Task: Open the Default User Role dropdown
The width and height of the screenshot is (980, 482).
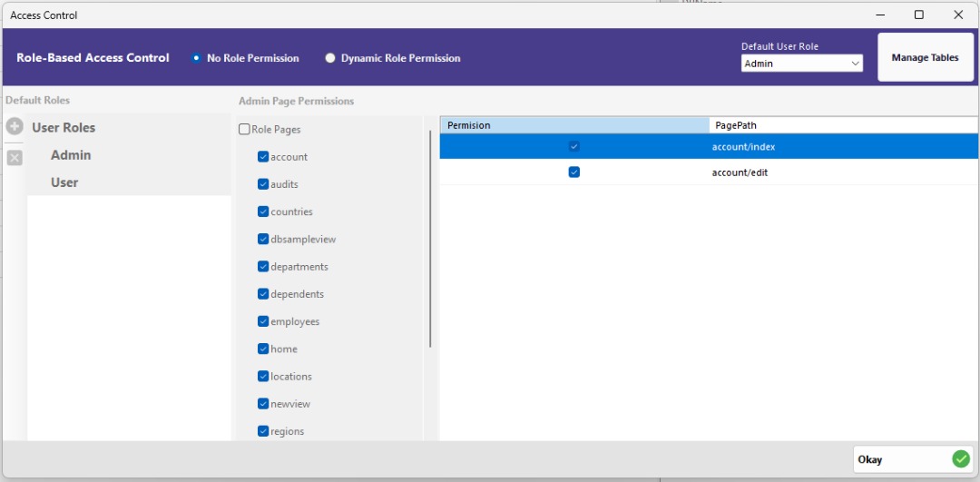Action: (802, 64)
